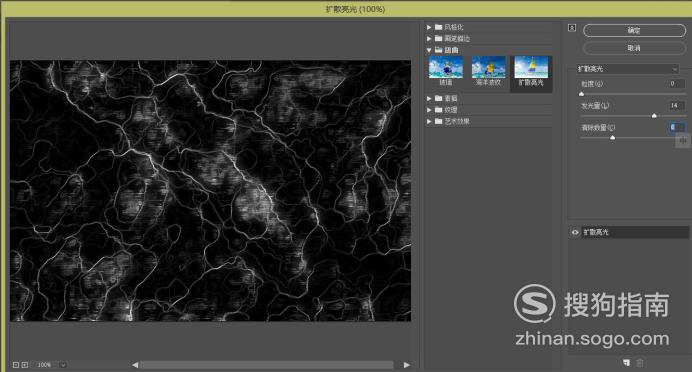This screenshot has height=372, width=692.
Task: Click the horizontal scrollbar below preview
Action: (x=267, y=365)
